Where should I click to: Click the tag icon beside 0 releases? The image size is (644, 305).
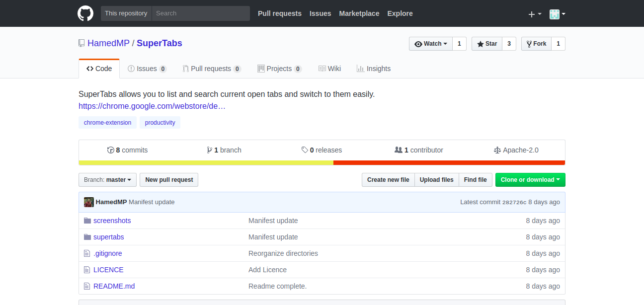305,150
